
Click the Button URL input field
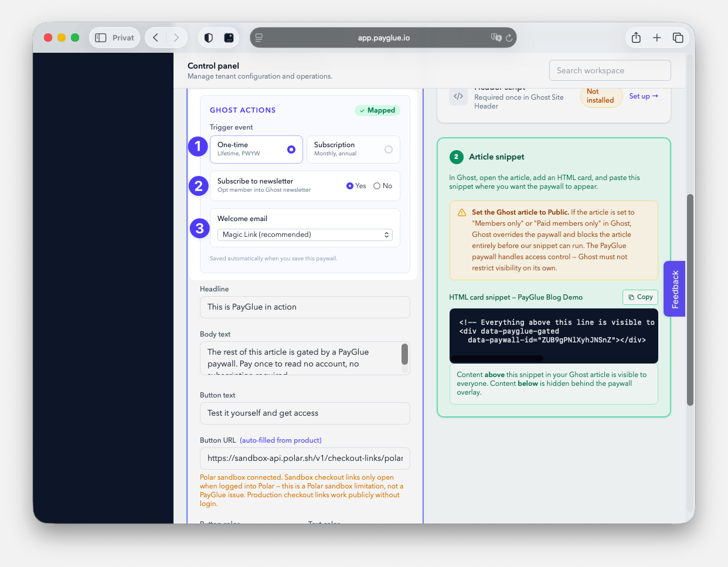(305, 459)
